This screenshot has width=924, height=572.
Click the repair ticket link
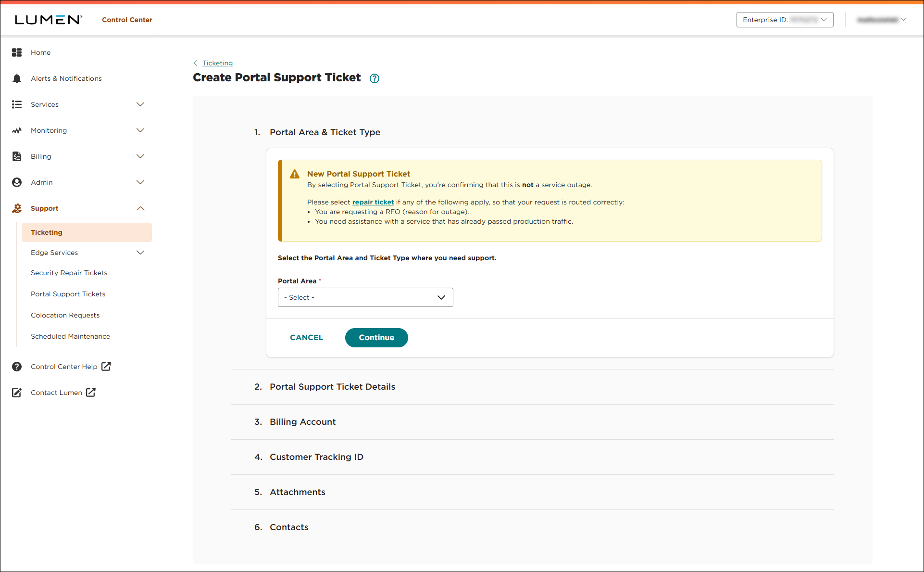coord(373,202)
